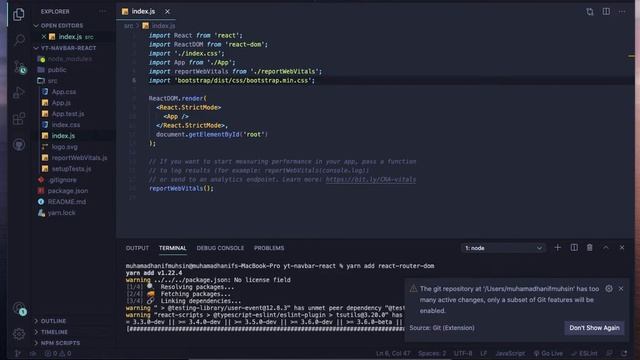Viewport: 640px width, 360px height.
Task: Click the open changes icon in editor toolbar
Action: (x=590, y=11)
